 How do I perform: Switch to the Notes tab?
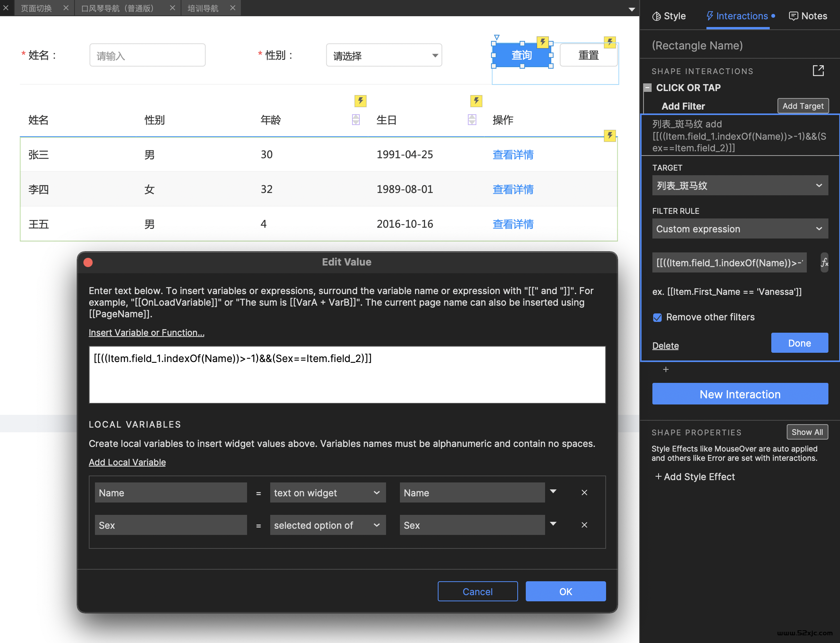tap(808, 16)
